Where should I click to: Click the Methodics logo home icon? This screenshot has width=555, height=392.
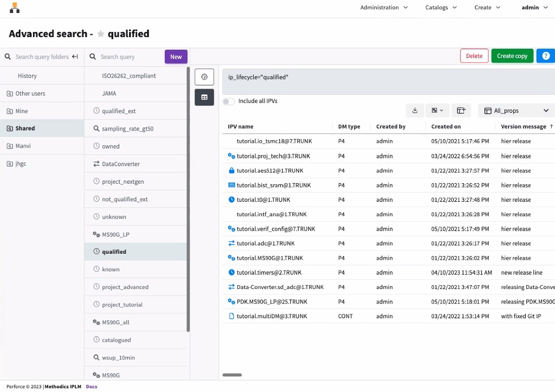click(x=15, y=8)
